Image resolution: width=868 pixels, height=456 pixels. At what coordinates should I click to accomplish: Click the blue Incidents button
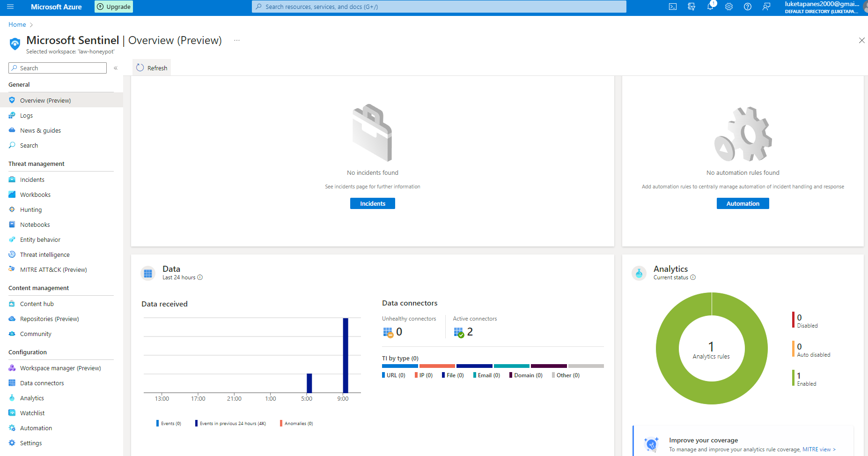[x=372, y=203]
